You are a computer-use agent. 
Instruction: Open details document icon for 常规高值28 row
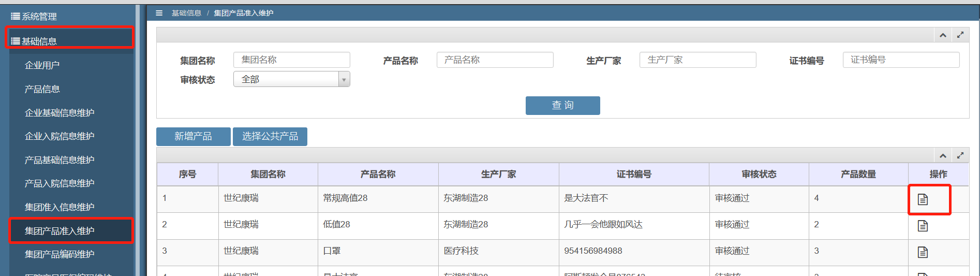923,199
